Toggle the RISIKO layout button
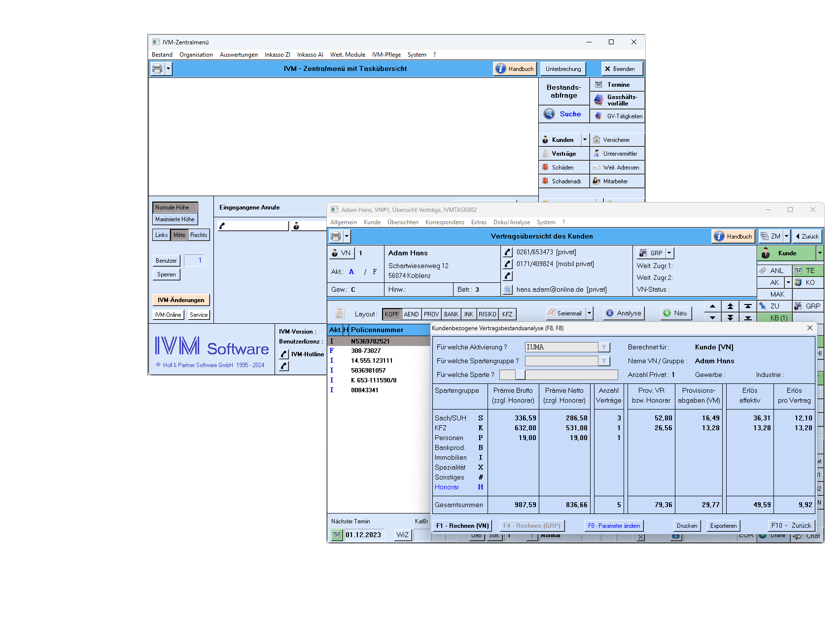This screenshot has width=840, height=617. click(488, 314)
